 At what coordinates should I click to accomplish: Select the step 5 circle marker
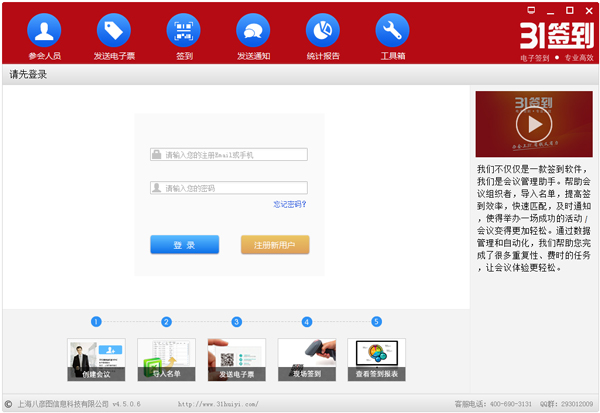click(x=377, y=322)
